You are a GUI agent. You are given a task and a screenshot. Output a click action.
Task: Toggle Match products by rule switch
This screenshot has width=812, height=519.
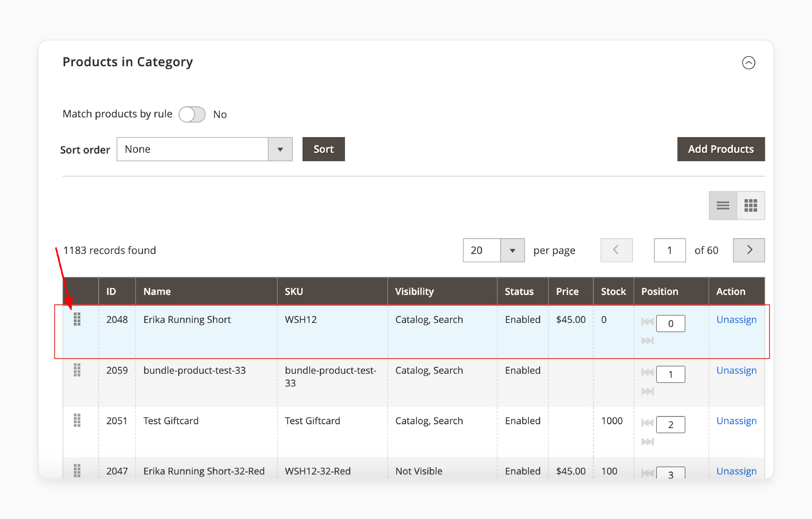point(192,115)
